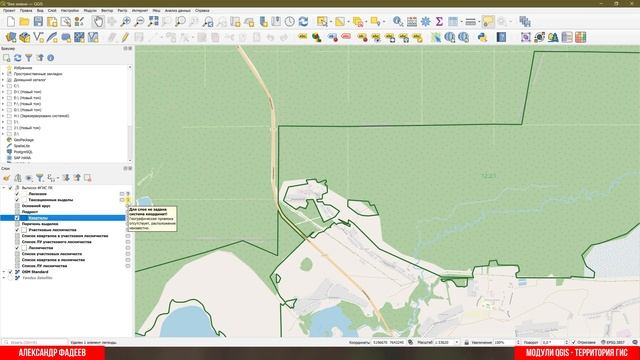640x360 pixels.
Task: Click the Участковые лесничества layer symbol swatch
Action: tap(24, 230)
